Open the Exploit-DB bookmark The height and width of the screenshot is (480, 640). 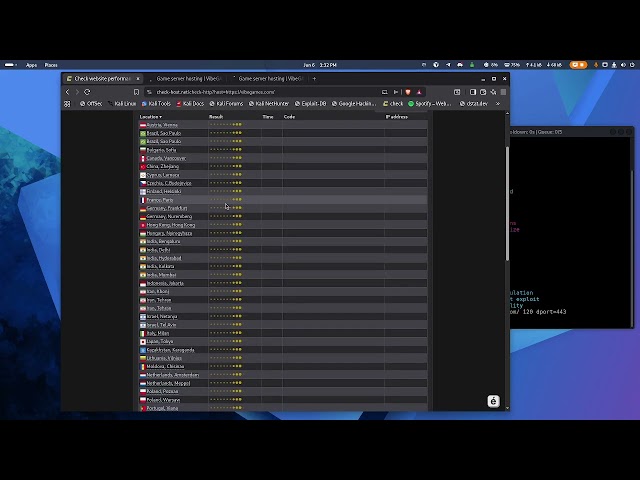point(311,104)
